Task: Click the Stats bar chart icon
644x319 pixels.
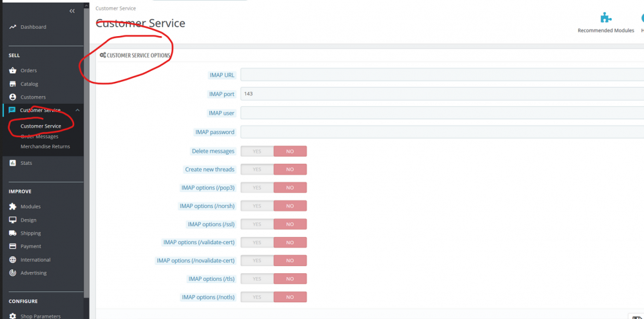Action: [12, 163]
